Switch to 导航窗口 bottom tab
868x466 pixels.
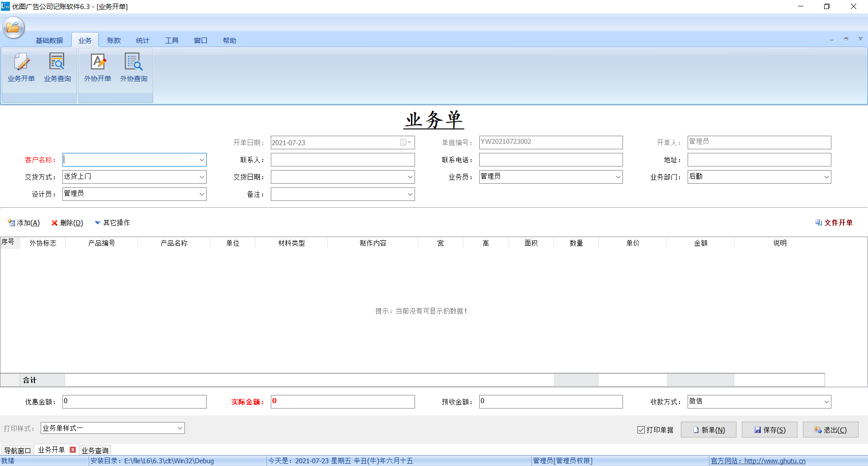coord(18,451)
